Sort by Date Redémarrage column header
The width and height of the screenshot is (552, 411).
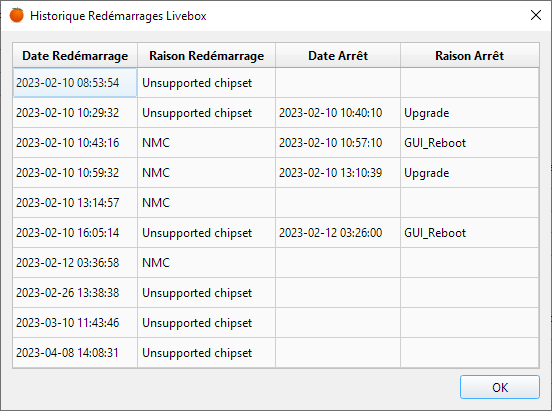click(x=75, y=55)
